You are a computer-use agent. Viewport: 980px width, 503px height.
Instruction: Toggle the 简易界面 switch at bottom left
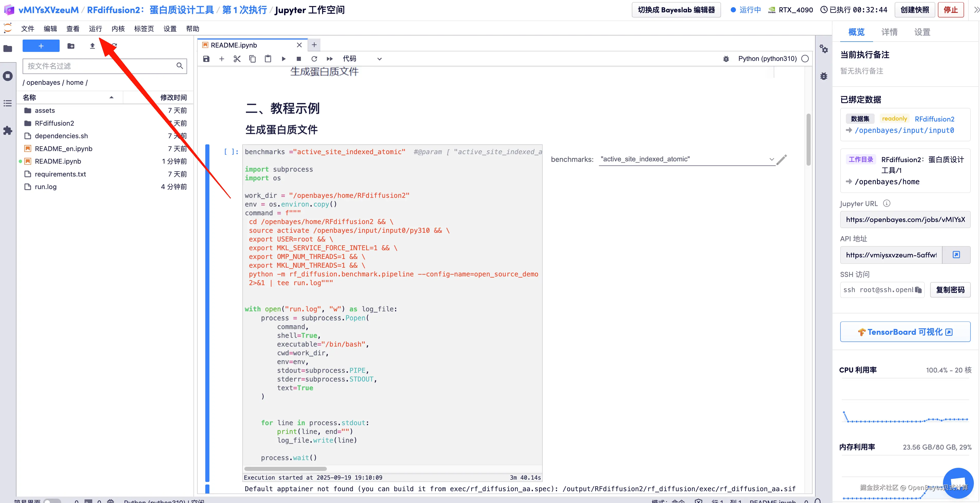pyautogui.click(x=52, y=501)
